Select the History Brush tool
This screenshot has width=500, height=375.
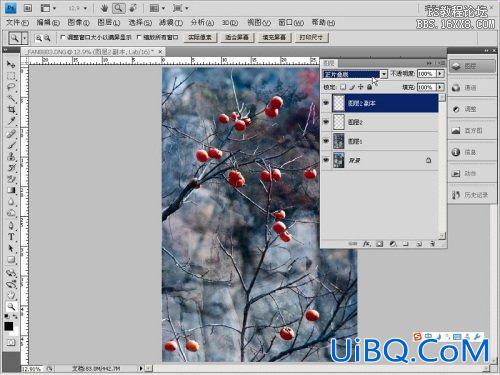tap(11, 168)
